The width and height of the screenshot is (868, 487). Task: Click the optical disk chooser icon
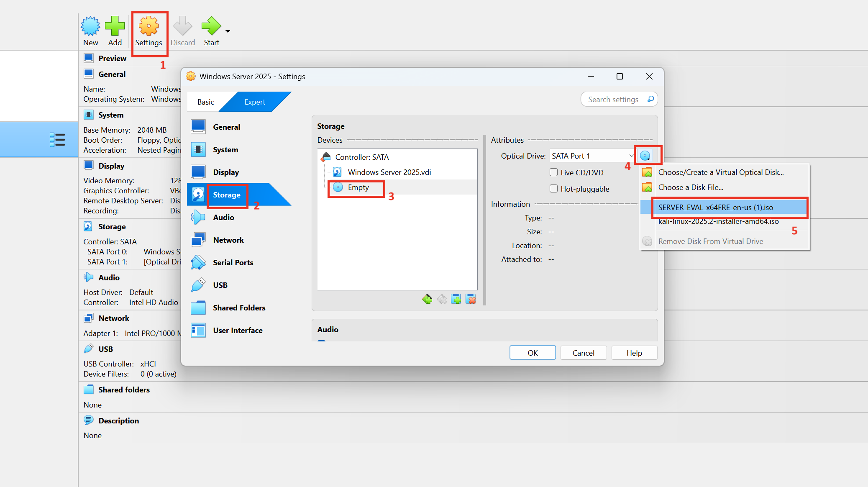[x=645, y=156]
